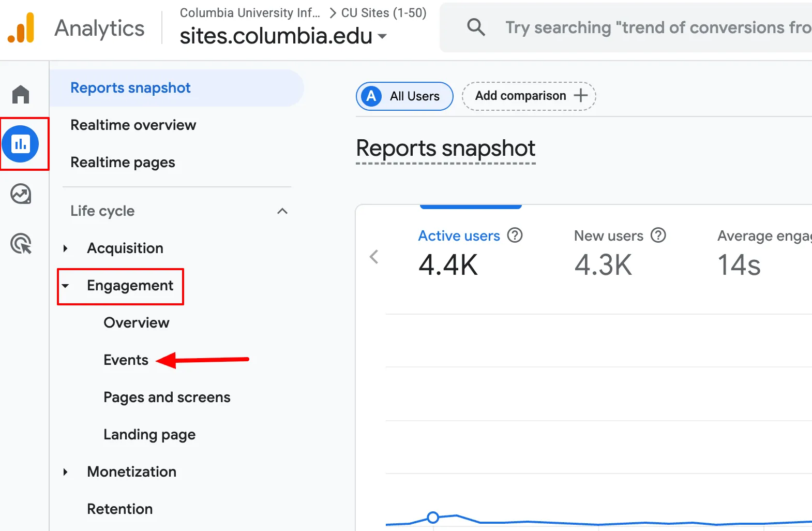The width and height of the screenshot is (812, 531).
Task: Click the Life cycle section label
Action: coord(102,211)
